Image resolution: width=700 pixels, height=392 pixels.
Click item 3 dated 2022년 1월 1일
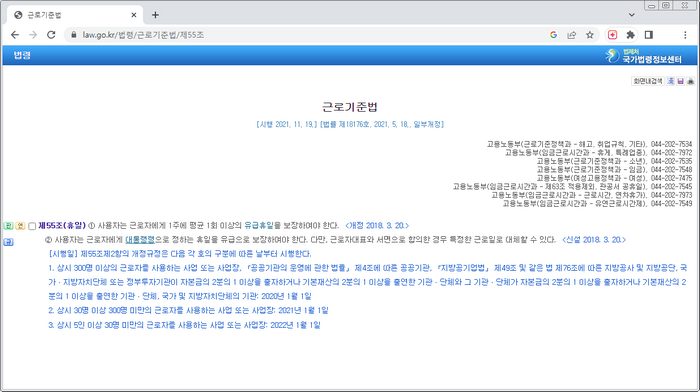(184, 325)
